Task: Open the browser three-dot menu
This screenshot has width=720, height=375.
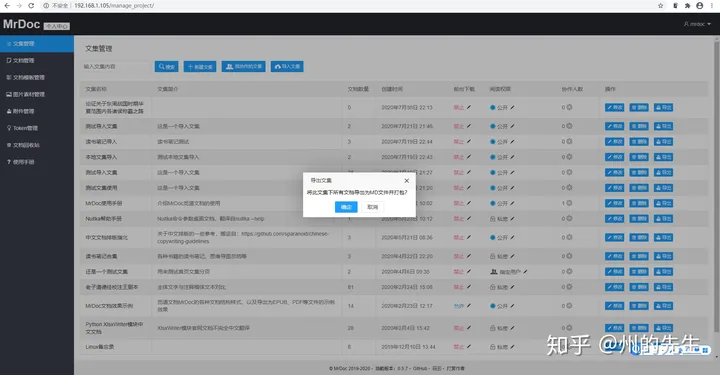Action: (x=712, y=6)
